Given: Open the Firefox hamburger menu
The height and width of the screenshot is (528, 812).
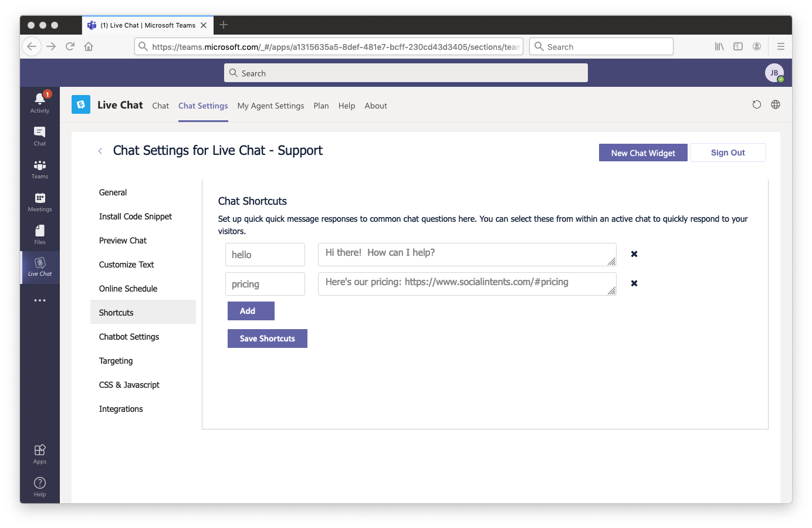Looking at the screenshot, I should [x=781, y=46].
